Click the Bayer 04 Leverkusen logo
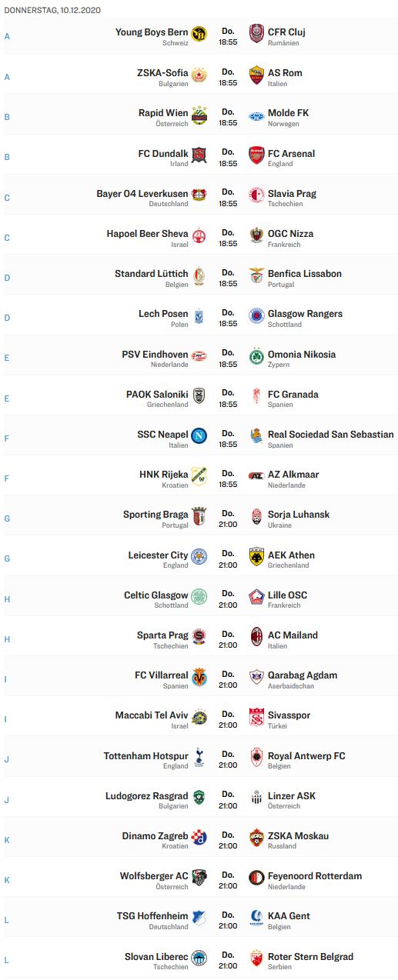This screenshot has height=980, width=398. pyautogui.click(x=199, y=195)
